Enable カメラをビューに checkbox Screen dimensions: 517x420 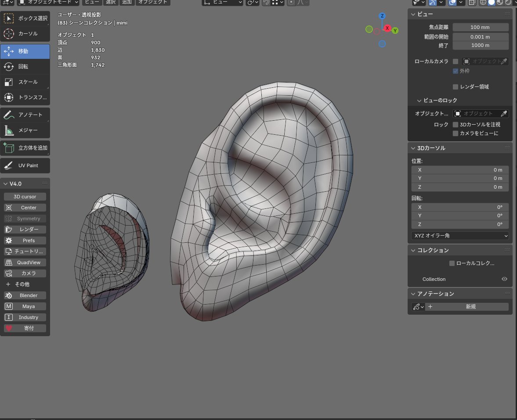[x=456, y=133]
